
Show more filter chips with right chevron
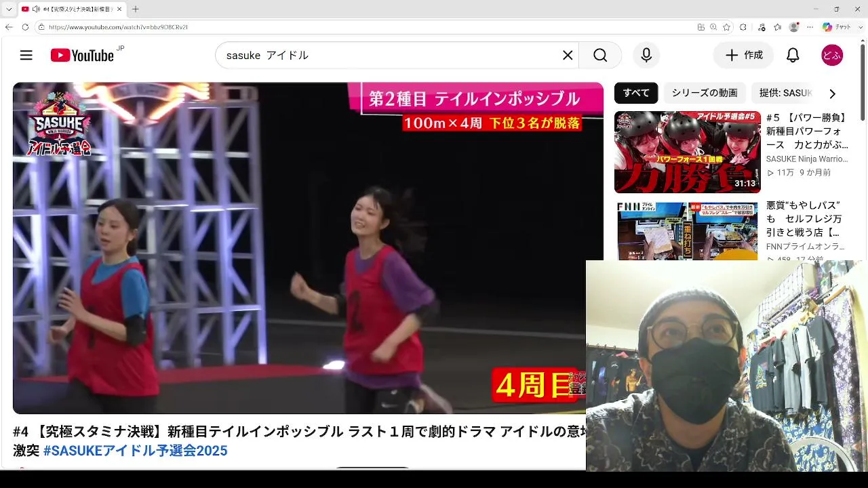coord(832,94)
